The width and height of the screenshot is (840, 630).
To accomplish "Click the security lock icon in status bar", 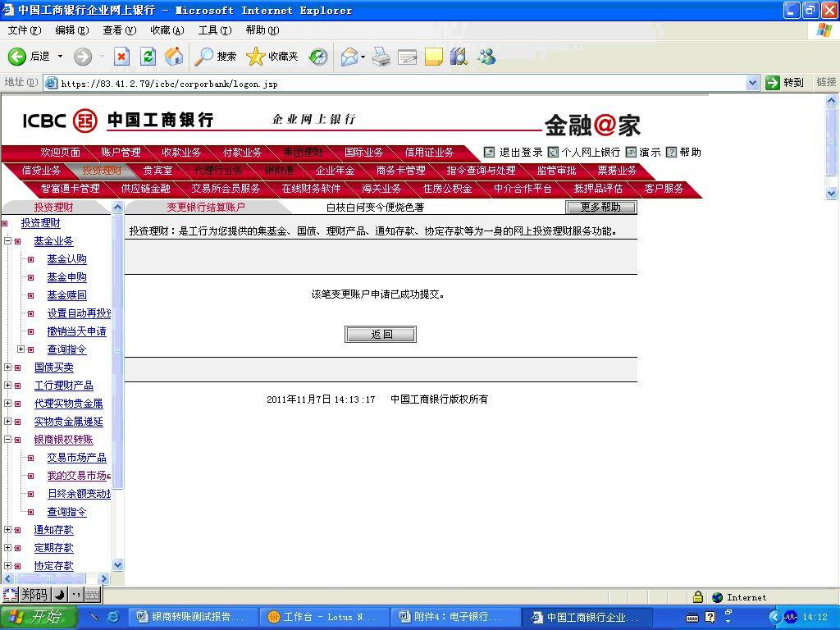I will 697,597.
